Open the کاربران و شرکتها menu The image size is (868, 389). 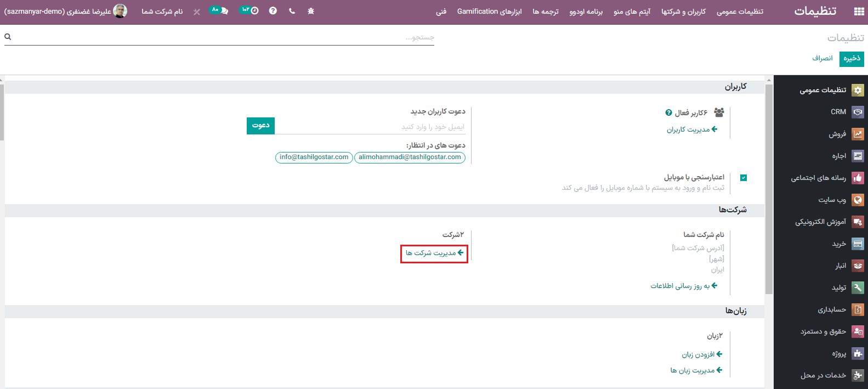pyautogui.click(x=683, y=12)
